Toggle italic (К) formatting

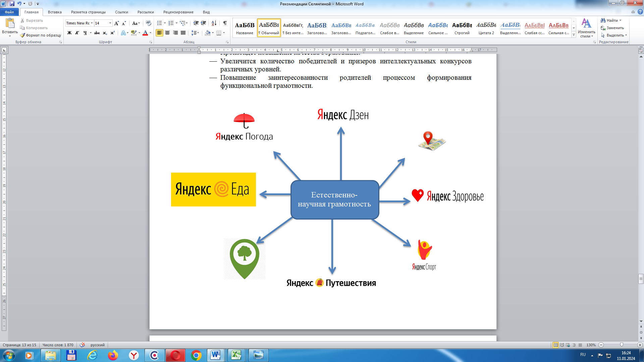pyautogui.click(x=77, y=33)
